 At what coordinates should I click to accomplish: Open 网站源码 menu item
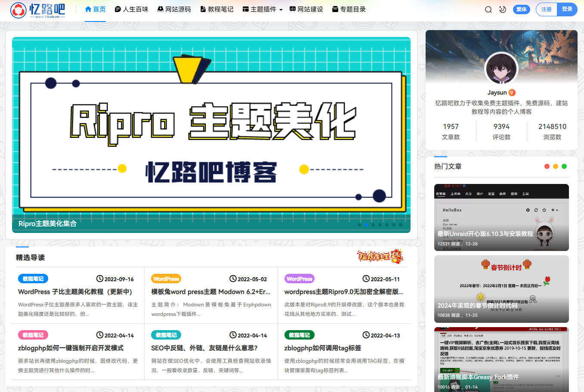coord(174,9)
